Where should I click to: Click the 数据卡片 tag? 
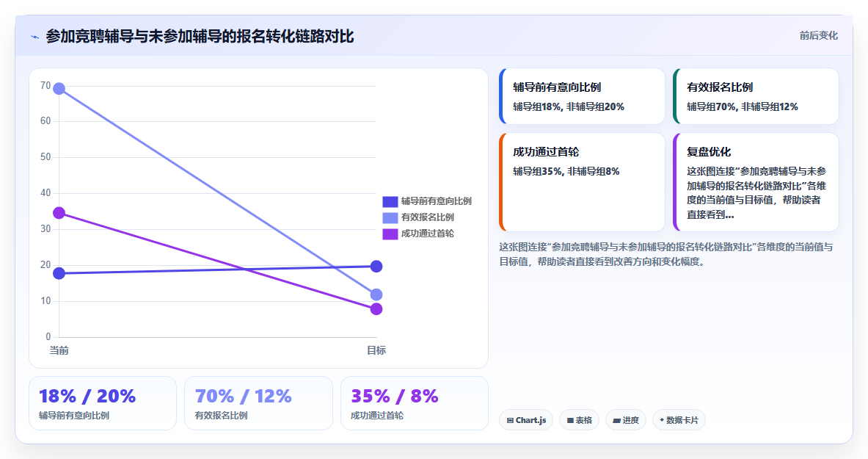[679, 420]
